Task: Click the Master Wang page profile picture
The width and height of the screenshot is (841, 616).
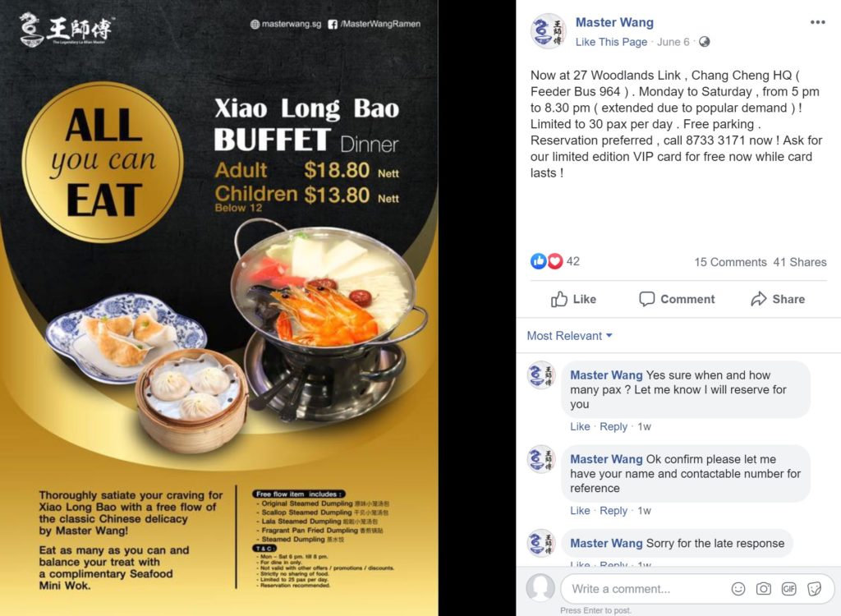Action: (x=548, y=31)
